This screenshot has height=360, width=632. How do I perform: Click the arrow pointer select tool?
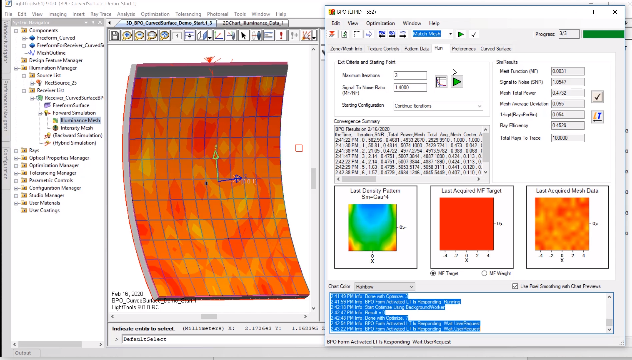(243, 35)
